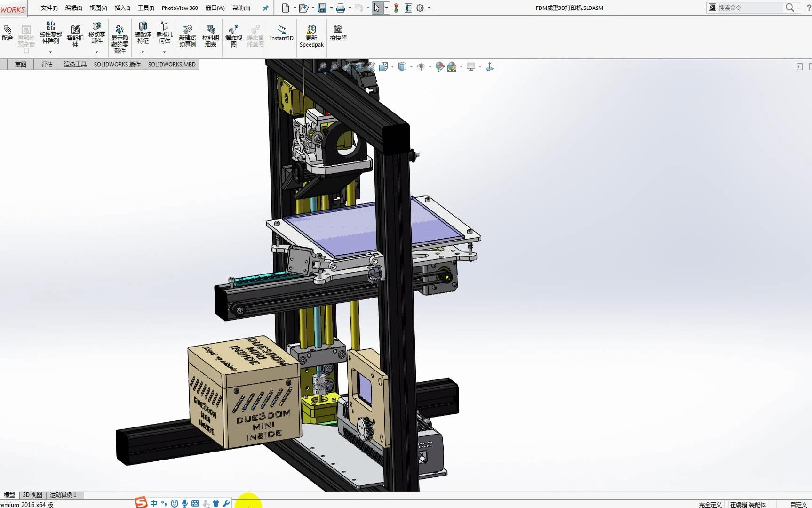Click the 搜索命令 search field
This screenshot has width=812, height=508.
point(750,8)
